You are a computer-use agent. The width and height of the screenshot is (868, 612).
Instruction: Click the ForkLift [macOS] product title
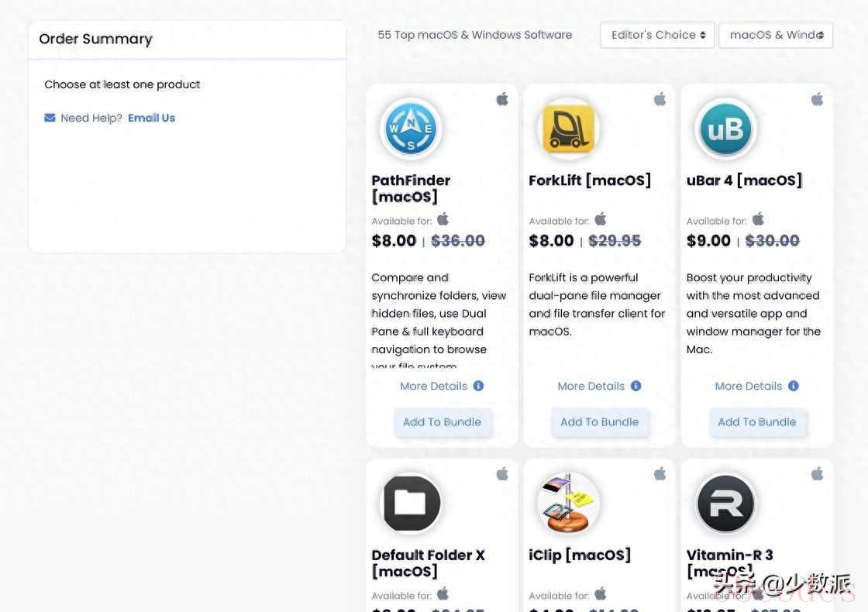click(x=589, y=181)
